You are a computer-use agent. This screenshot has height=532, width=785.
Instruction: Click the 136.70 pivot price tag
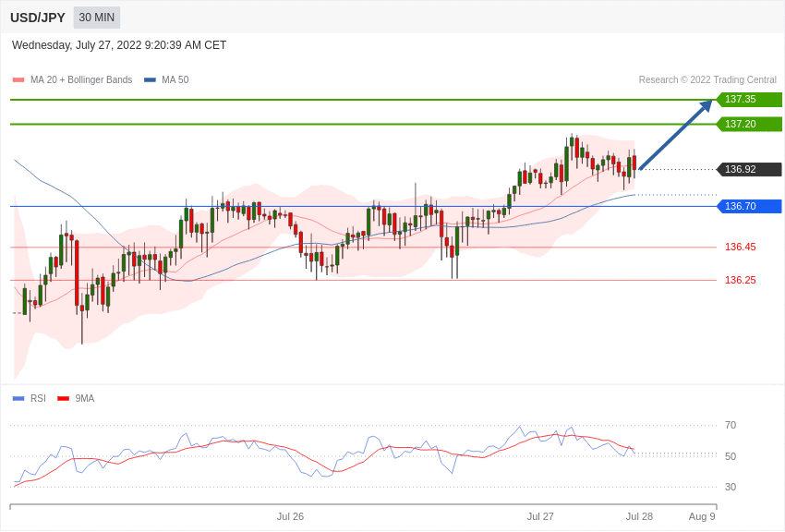(749, 206)
